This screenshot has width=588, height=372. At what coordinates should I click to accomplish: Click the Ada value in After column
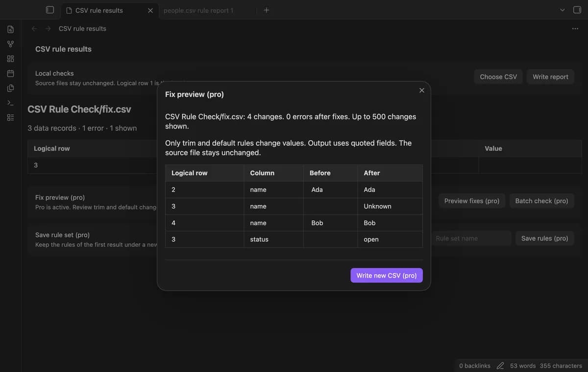coord(369,189)
